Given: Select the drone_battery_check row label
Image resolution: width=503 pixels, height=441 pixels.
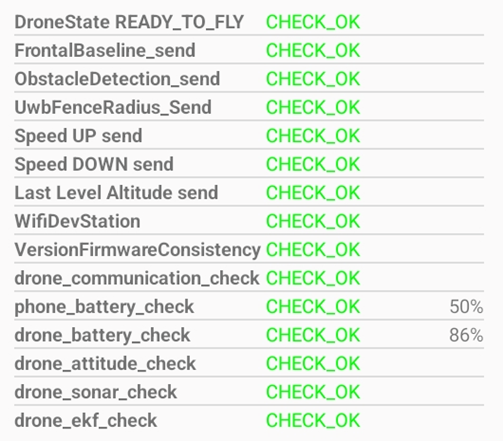Looking at the screenshot, I should (102, 335).
